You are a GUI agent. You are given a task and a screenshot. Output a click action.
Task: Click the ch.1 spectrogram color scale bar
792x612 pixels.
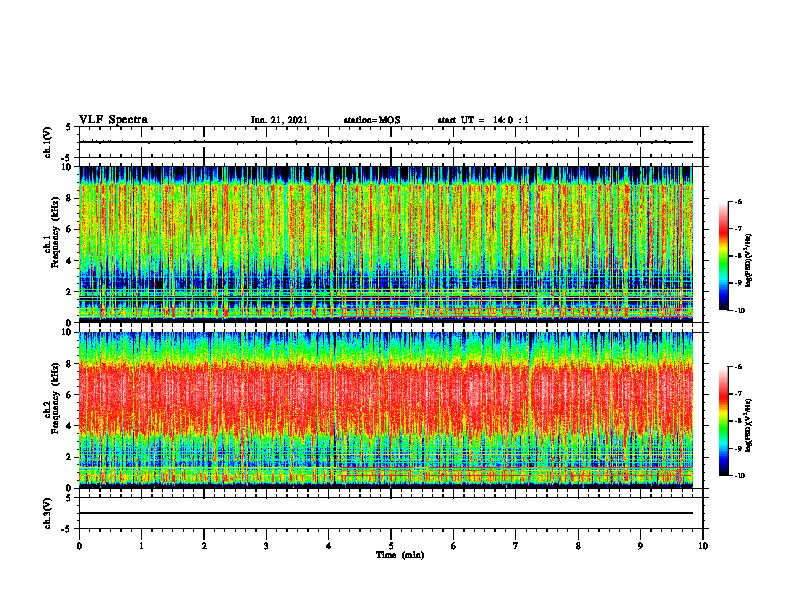(723, 256)
